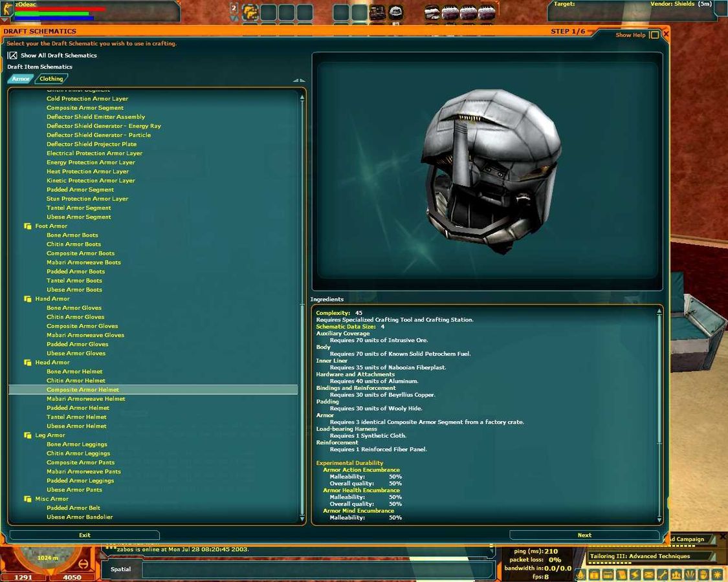Click the envelope mail icon in bottom menu bar
728x582 pixels.
pos(648,575)
